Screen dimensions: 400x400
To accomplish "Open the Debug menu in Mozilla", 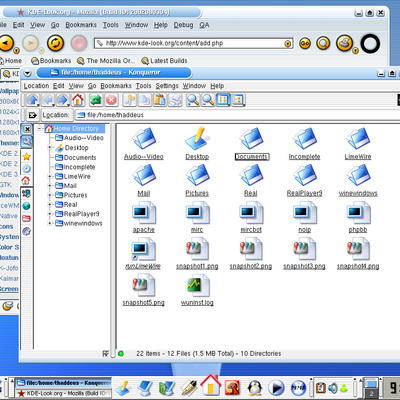I will click(183, 25).
